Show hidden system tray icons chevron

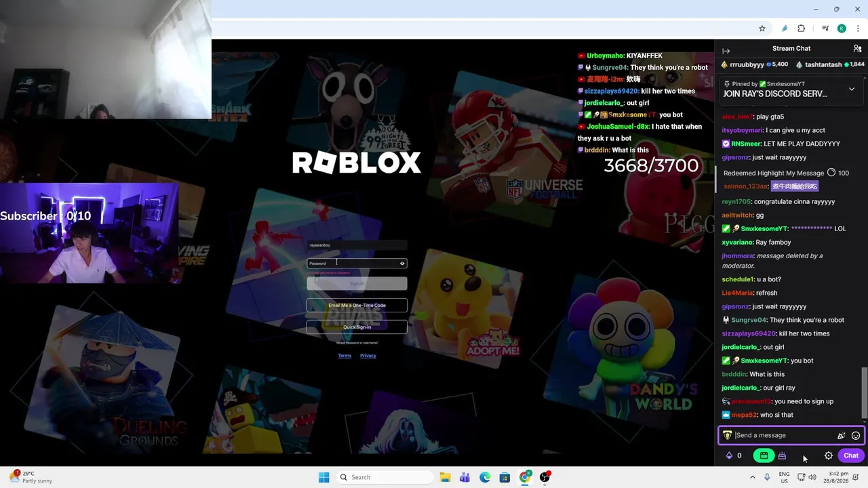[753, 477]
